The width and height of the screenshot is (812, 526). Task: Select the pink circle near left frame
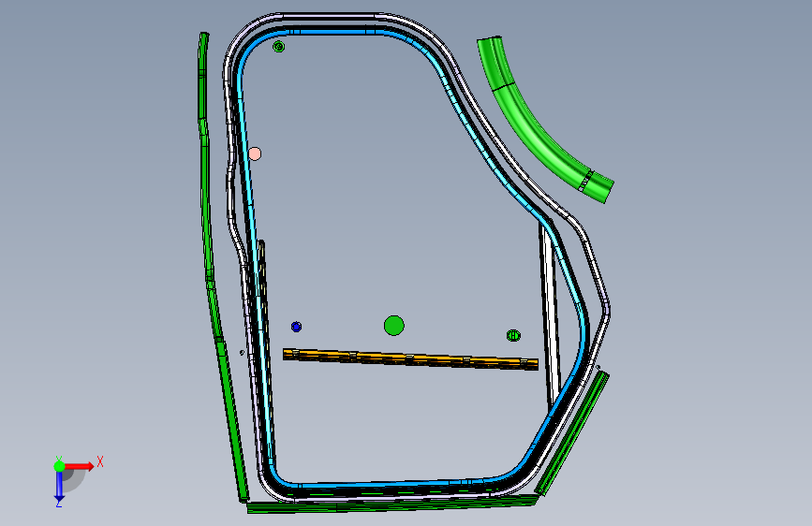[x=255, y=153]
